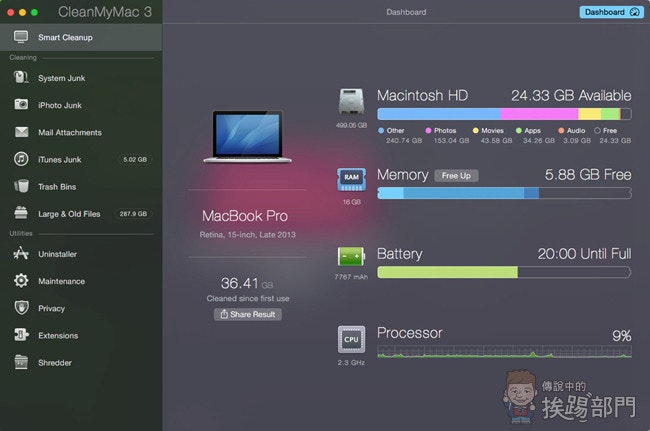
Task: Click the 36.41 GB cleaned value
Action: (x=247, y=283)
